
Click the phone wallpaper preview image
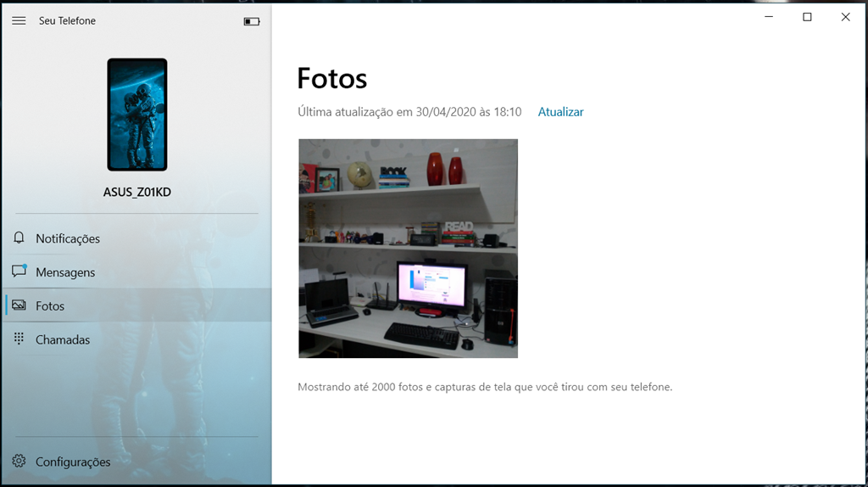(137, 115)
